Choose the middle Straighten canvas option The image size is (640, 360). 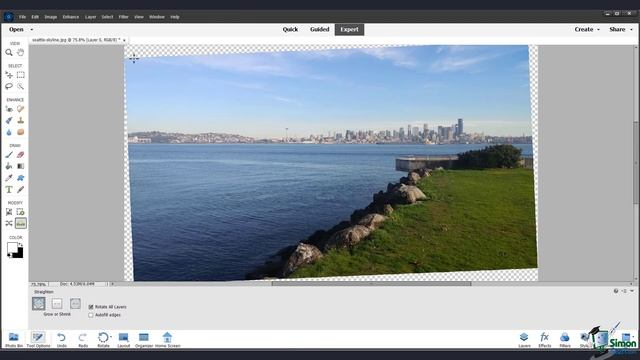57,303
